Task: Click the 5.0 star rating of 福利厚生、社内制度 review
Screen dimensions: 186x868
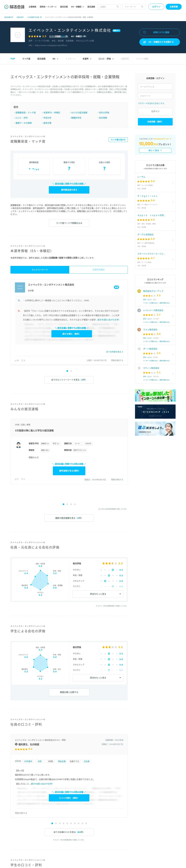Action: pyautogui.click(x=24, y=749)
